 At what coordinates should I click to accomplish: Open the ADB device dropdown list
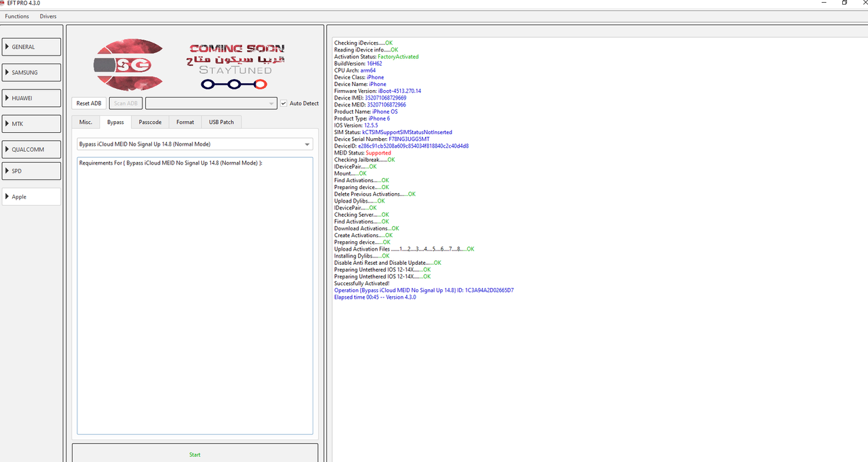coord(211,103)
